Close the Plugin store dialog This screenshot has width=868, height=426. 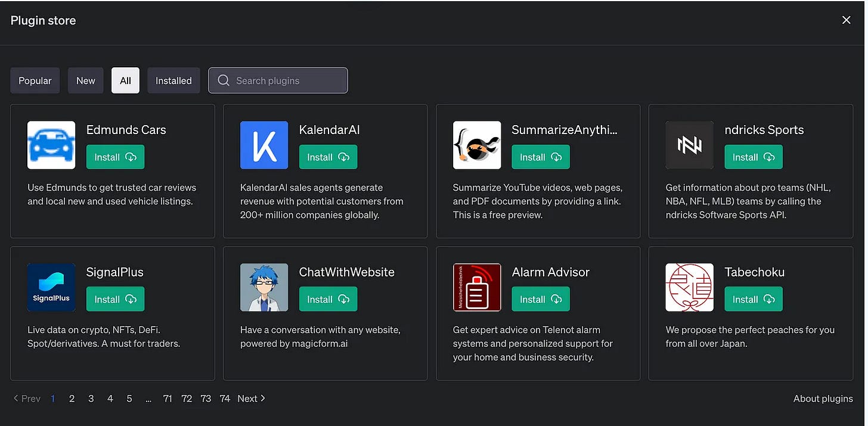point(846,20)
